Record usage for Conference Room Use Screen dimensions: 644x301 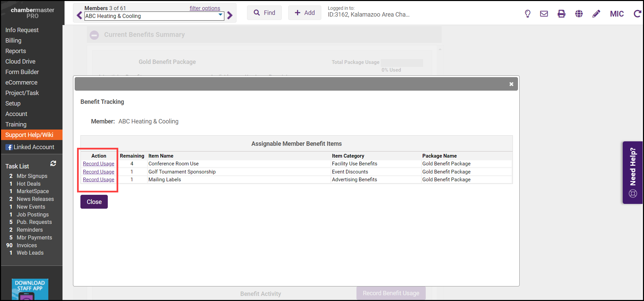tap(99, 164)
